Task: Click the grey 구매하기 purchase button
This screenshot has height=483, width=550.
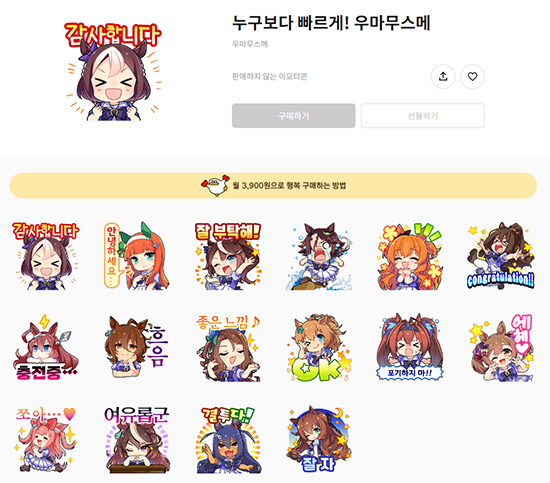Action: click(x=294, y=116)
